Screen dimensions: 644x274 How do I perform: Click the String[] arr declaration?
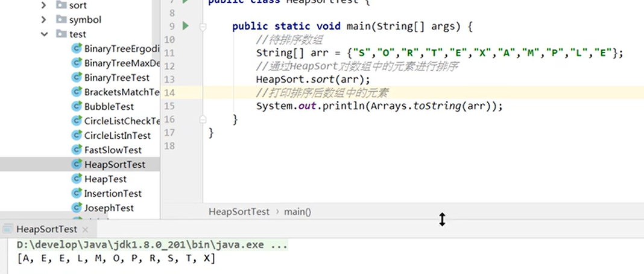[x=292, y=53]
